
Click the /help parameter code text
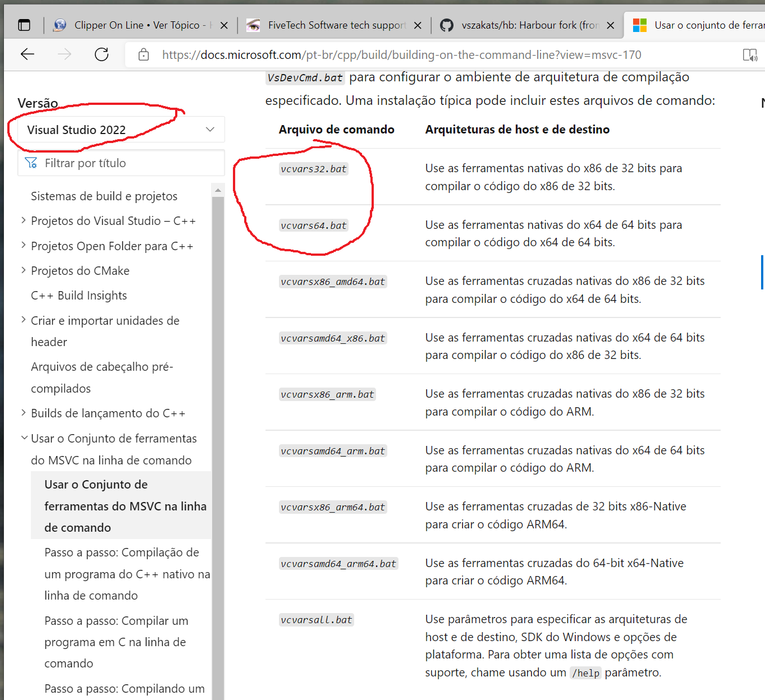tap(585, 673)
